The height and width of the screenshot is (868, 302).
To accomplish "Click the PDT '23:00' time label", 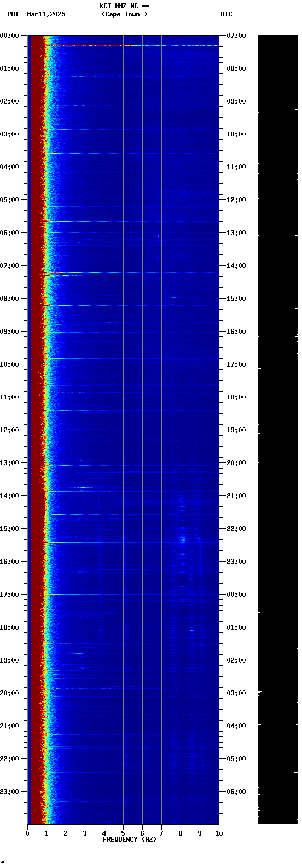I will 9,792.
